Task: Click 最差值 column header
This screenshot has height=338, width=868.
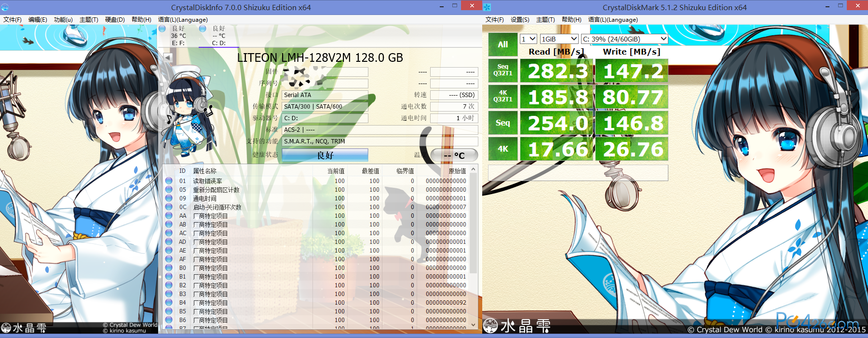Action: tap(370, 171)
